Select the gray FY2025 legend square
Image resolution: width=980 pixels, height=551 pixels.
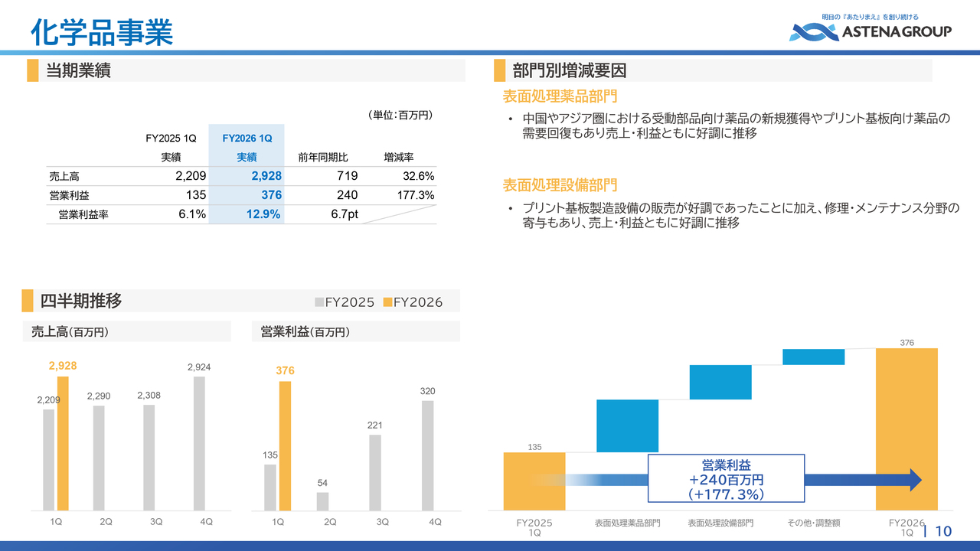(319, 302)
